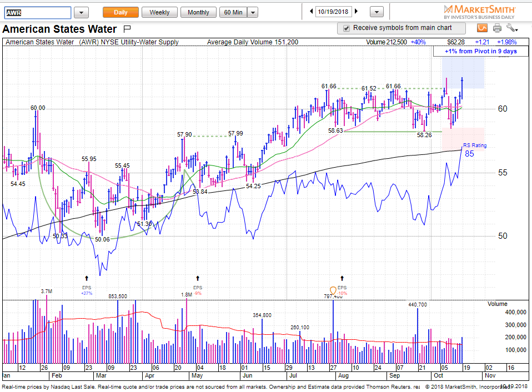The image size is (532, 392).
Task: Click the 1.8M volume label
Action: (187, 295)
